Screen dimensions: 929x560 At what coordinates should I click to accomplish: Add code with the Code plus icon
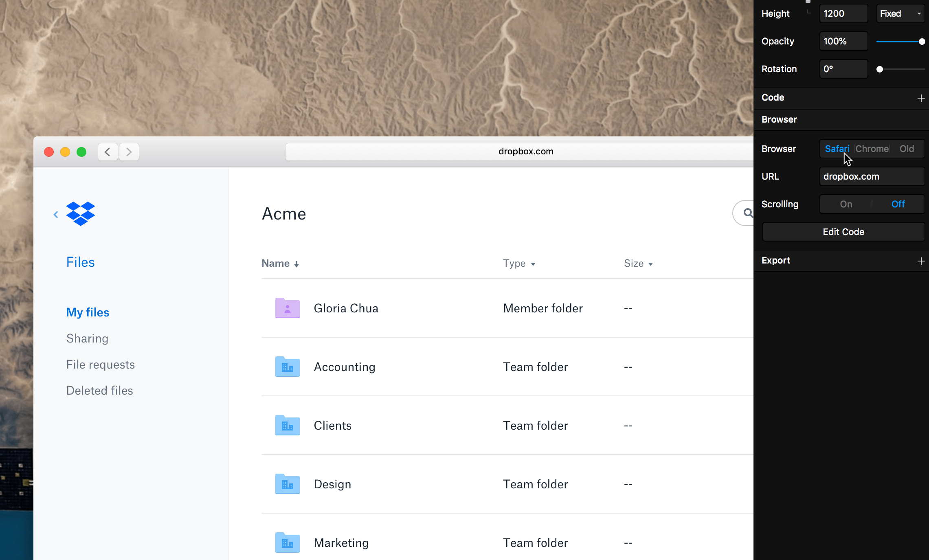pos(921,98)
